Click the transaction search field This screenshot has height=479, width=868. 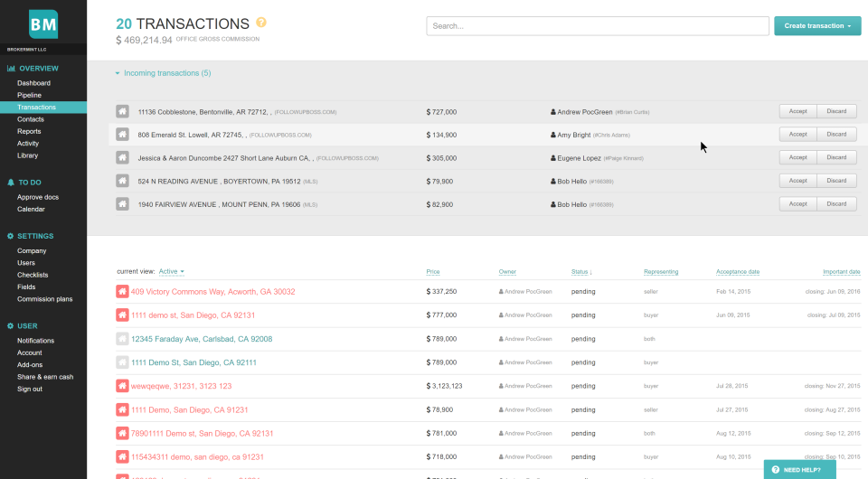pyautogui.click(x=597, y=26)
